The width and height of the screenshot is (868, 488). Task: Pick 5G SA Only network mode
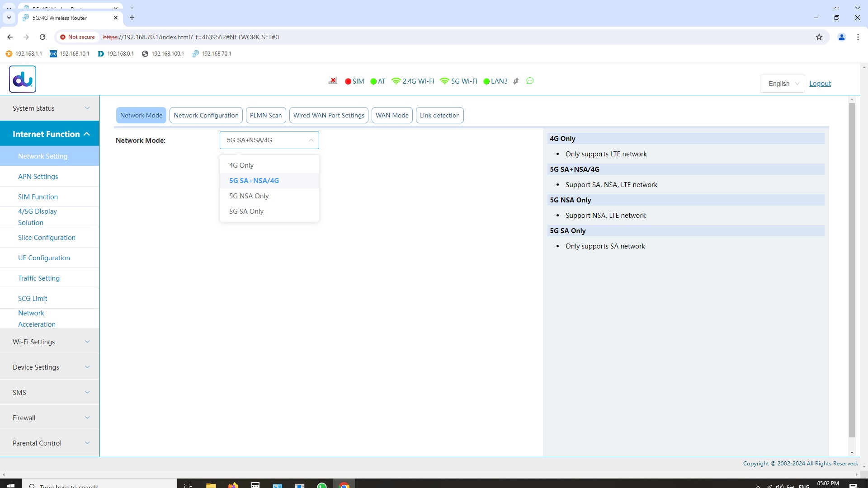coord(246,211)
